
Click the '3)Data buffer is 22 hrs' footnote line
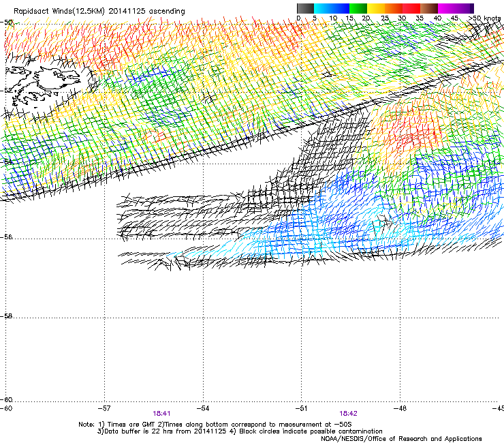[x=240, y=431]
